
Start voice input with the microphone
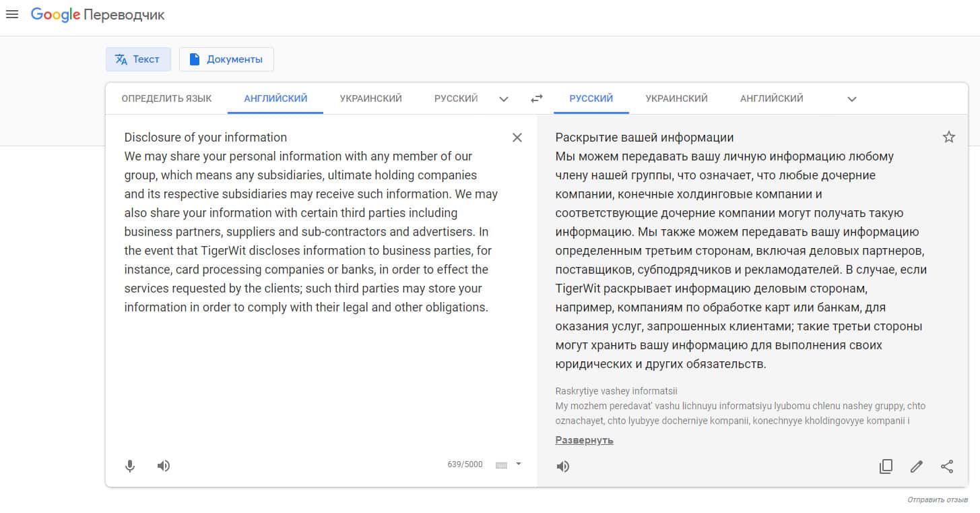click(x=131, y=466)
